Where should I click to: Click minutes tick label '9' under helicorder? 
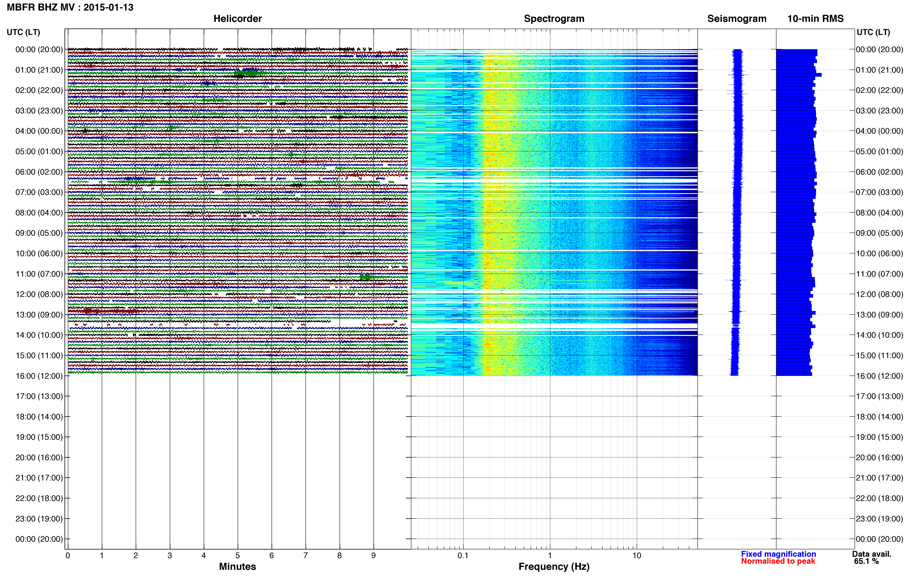[373, 556]
